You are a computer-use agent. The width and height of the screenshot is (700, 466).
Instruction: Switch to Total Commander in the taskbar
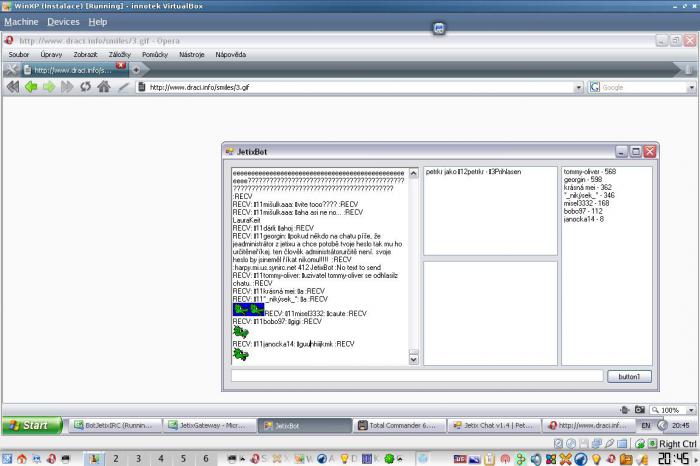[x=399, y=425]
